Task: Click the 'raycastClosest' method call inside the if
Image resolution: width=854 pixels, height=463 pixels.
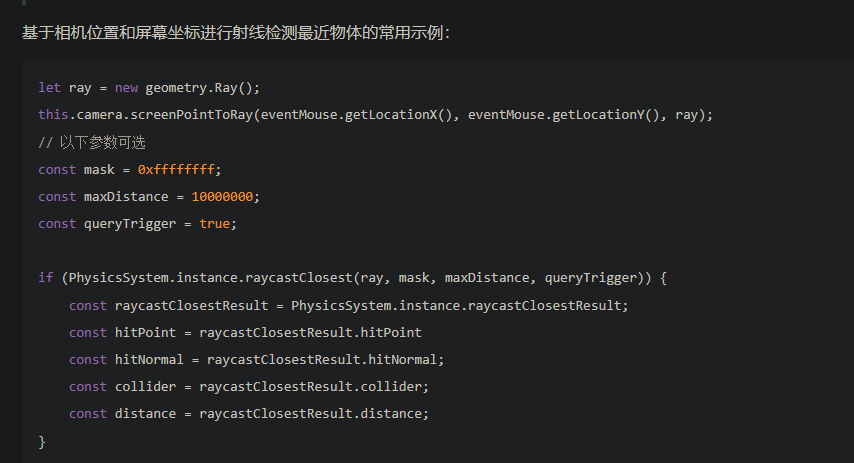Action: tap(298, 277)
